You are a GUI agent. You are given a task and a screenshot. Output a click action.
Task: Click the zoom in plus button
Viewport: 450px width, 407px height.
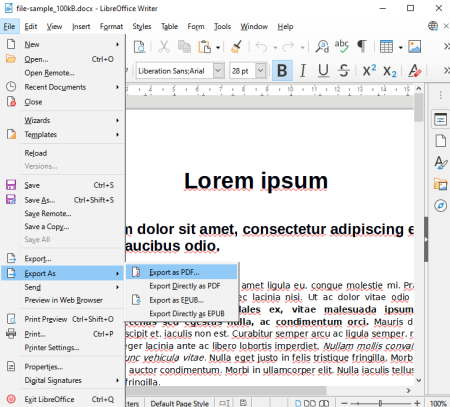[x=417, y=403]
